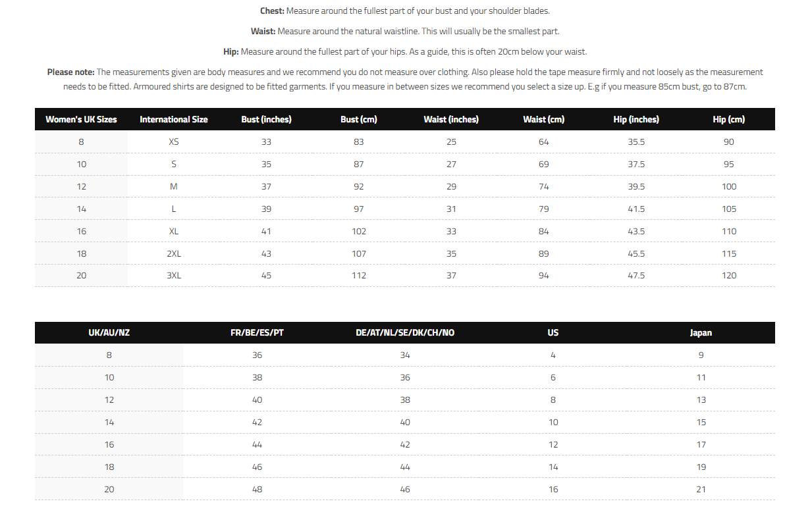Click the "Waist (cm)" column header
This screenshot has width=812, height=518.
click(x=543, y=119)
